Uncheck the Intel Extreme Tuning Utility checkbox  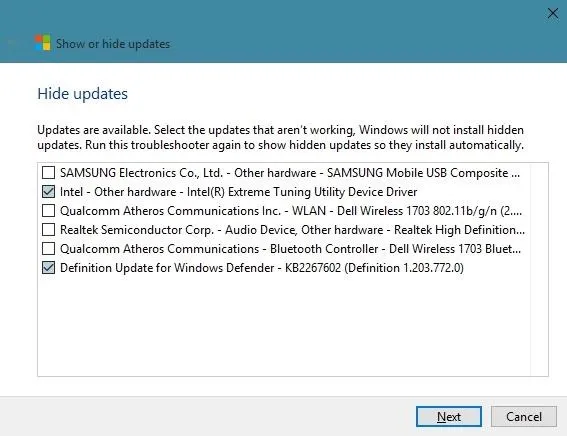(x=48, y=192)
